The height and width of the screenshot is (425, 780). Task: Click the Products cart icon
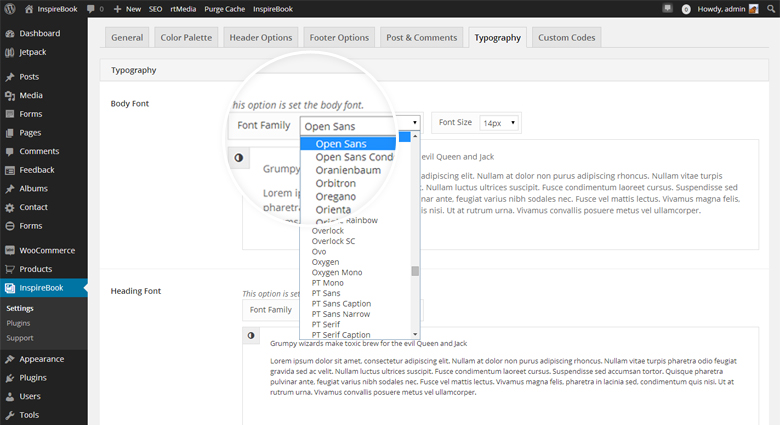[9, 269]
